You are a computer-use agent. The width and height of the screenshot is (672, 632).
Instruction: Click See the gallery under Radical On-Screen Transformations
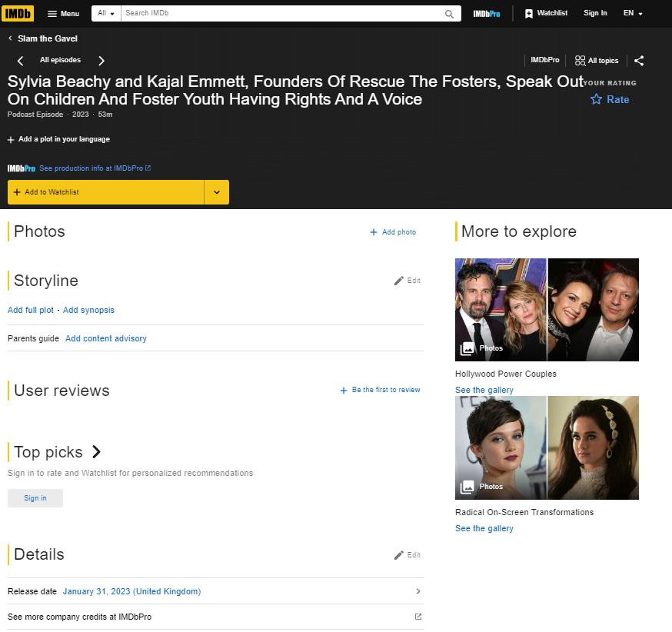(484, 528)
